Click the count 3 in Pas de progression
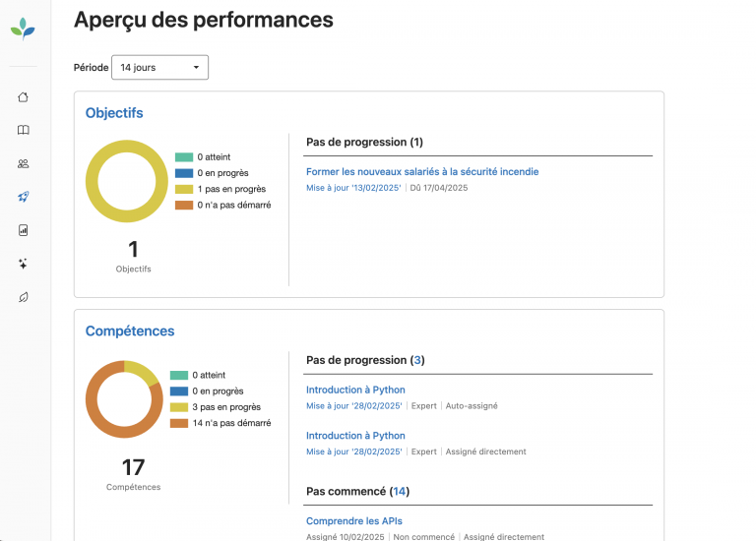Viewport: 756px width, 541px height. coord(417,360)
